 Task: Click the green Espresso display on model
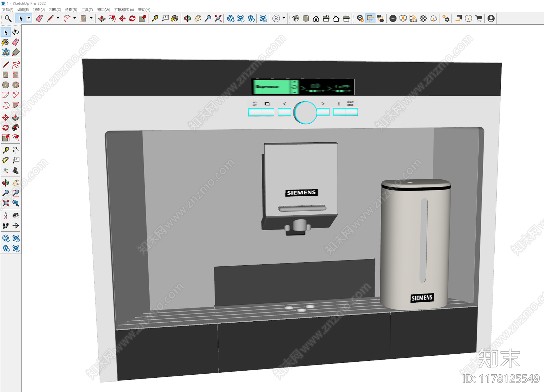275,87
